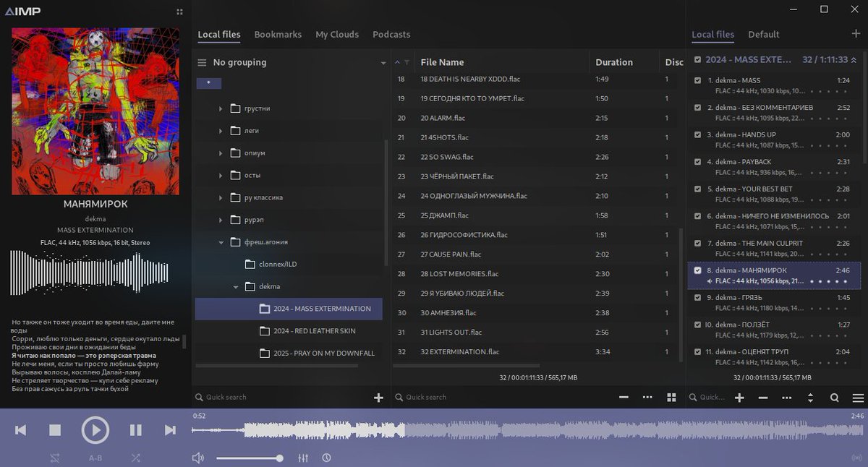
Task: Open the scheduler clock icon
Action: 327,458
